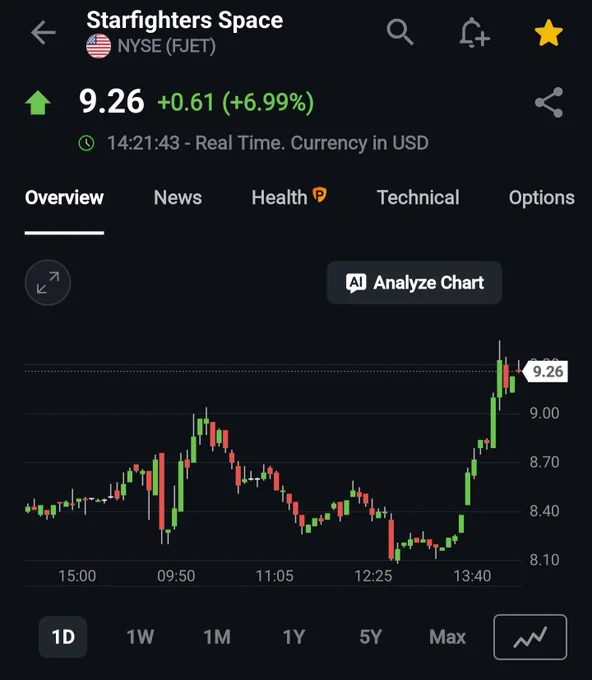Open the Options tab
Screen dimensions: 592x680
click(542, 198)
